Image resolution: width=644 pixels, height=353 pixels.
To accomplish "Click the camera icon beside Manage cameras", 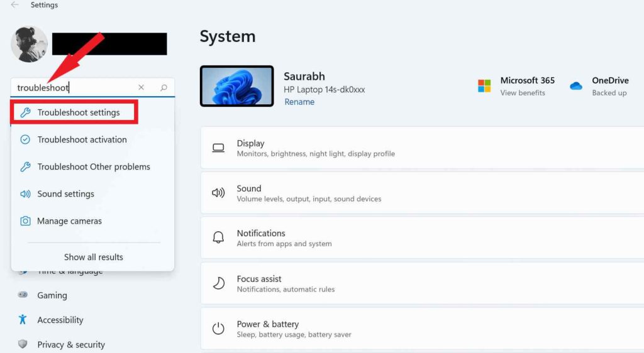I will pos(25,221).
